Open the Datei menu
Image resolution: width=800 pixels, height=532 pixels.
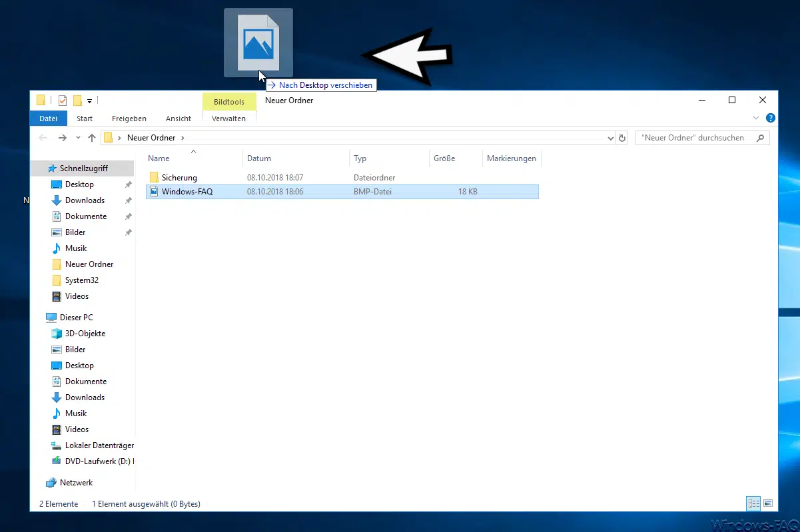coord(47,119)
